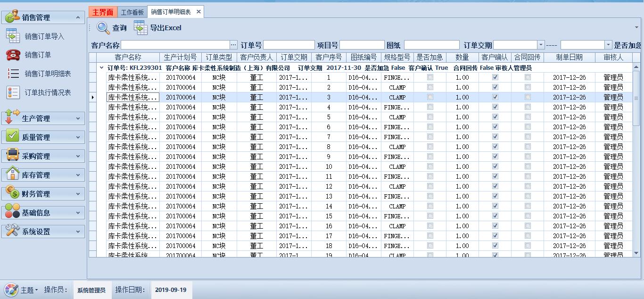
Task: Click the 数量 column header
Action: [462, 58]
